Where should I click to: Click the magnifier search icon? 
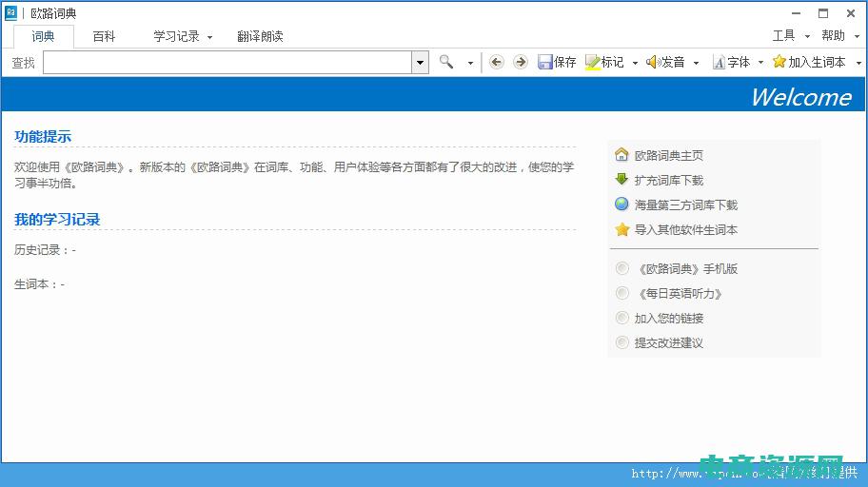pos(446,62)
